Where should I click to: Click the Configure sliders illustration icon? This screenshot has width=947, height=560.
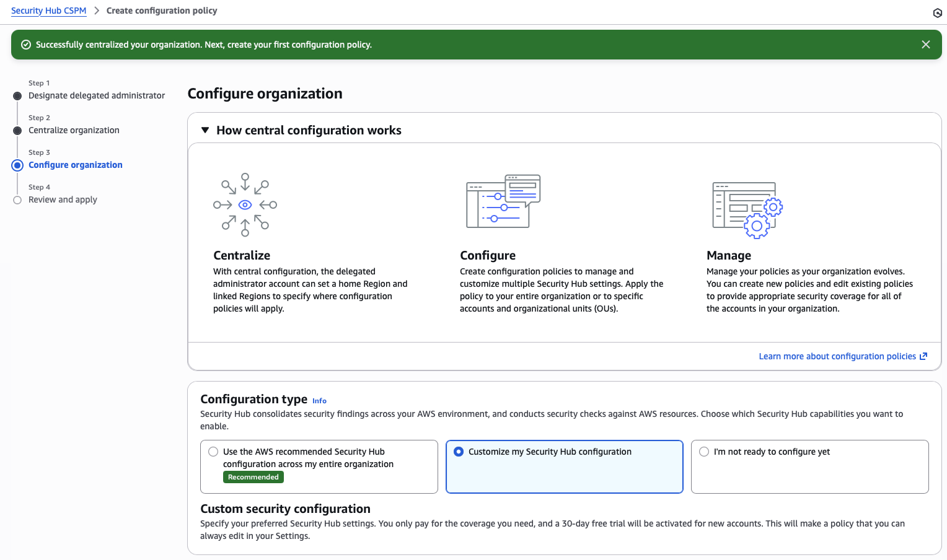[x=503, y=201]
